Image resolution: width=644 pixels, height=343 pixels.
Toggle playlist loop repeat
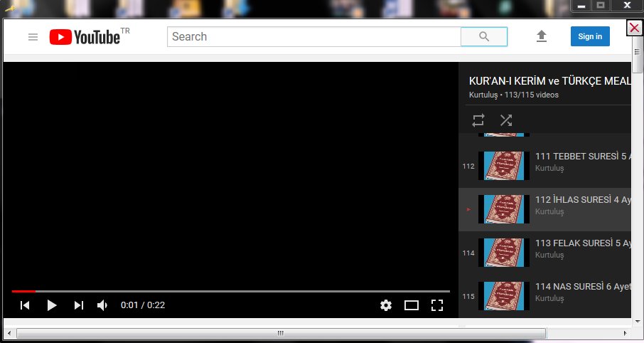click(x=478, y=120)
